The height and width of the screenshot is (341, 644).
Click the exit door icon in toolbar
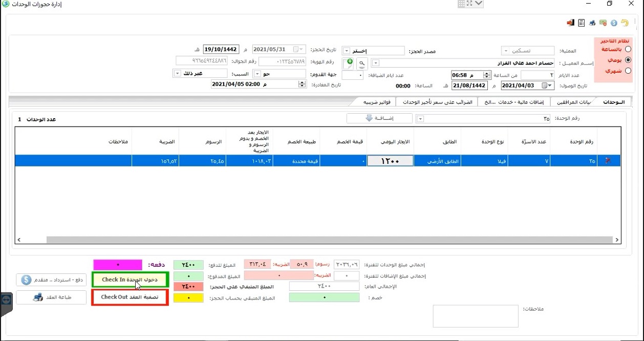coord(570,23)
